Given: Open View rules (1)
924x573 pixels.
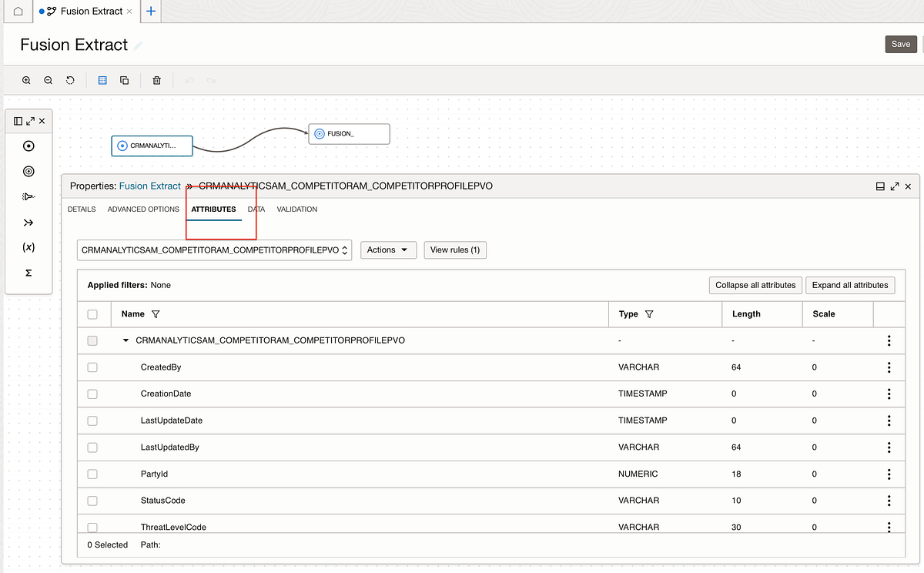Looking at the screenshot, I should pyautogui.click(x=454, y=250).
